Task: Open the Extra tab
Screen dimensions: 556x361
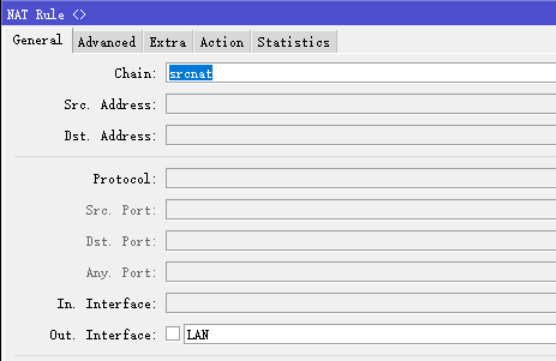Action: click(168, 42)
